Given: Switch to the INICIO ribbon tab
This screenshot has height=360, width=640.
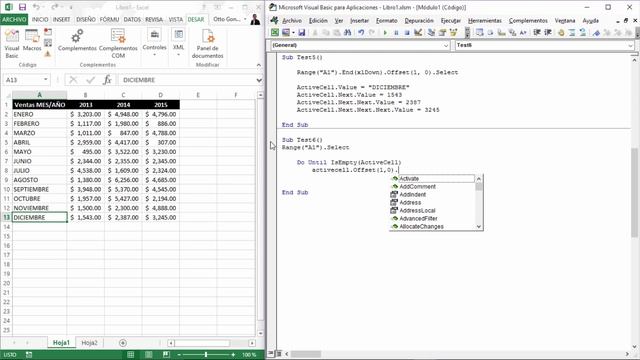Looking at the screenshot, I should [40, 19].
